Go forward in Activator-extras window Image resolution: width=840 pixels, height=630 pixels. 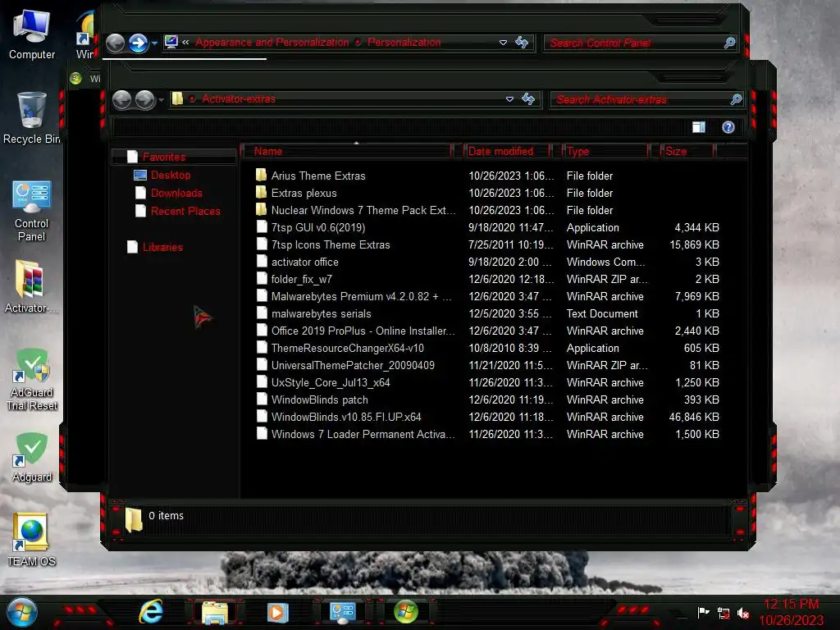pyautogui.click(x=144, y=99)
